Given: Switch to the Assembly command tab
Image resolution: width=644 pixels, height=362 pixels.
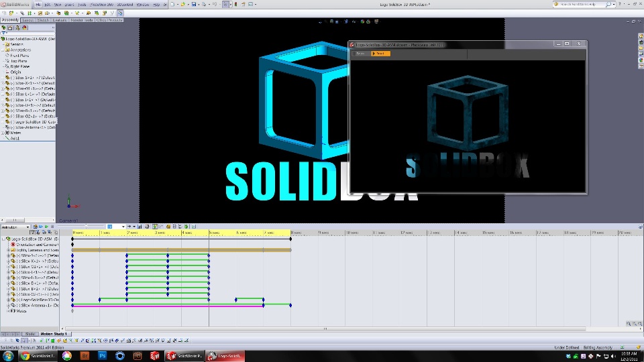Looking at the screenshot, I should (10, 19).
